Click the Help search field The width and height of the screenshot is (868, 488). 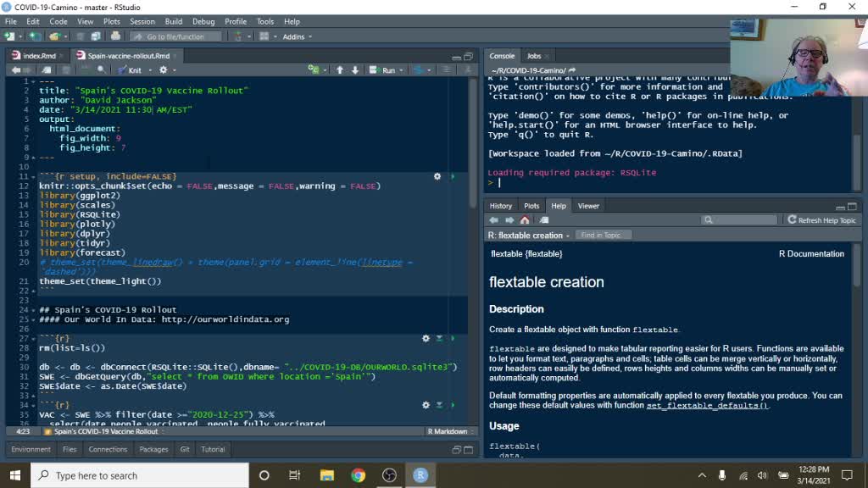[x=739, y=220]
